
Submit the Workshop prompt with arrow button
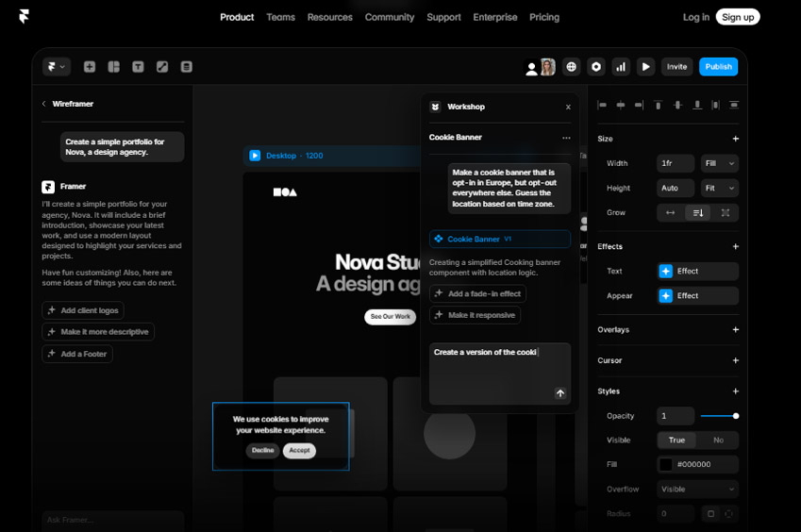(560, 393)
